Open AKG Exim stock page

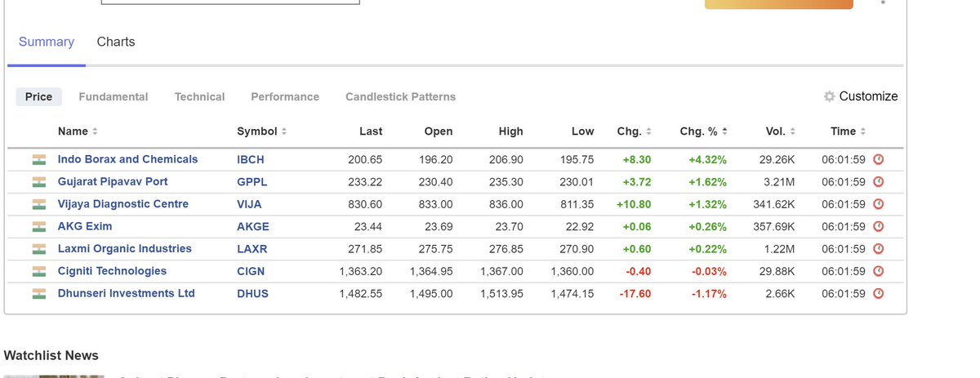[x=85, y=226]
